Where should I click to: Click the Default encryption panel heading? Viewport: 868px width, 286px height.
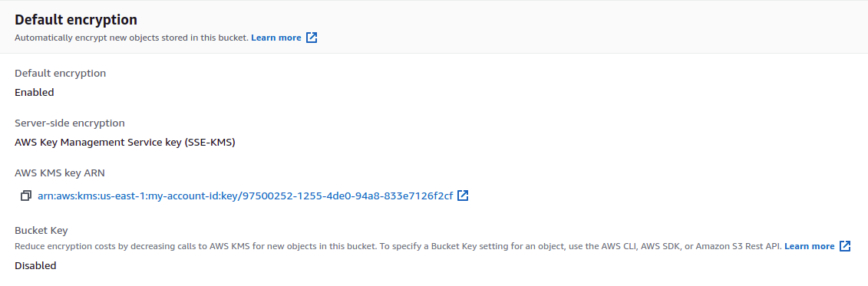pos(76,20)
